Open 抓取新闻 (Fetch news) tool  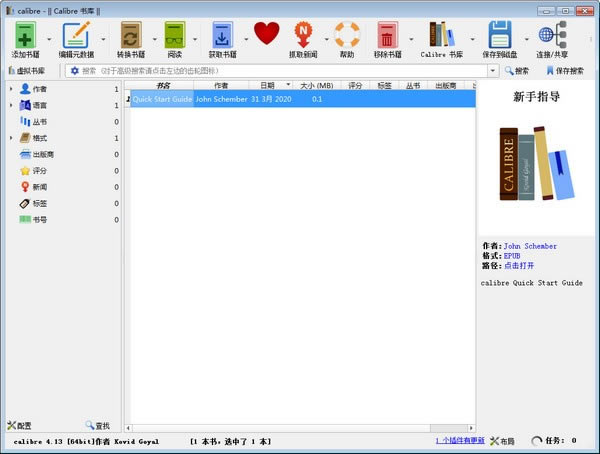[x=304, y=36]
